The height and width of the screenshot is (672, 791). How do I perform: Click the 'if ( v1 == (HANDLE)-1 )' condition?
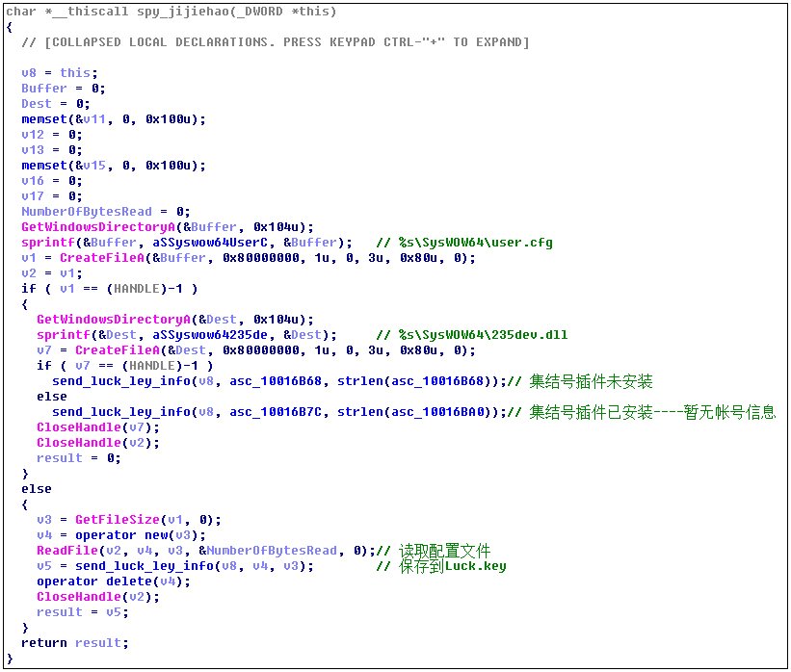[x=110, y=289]
